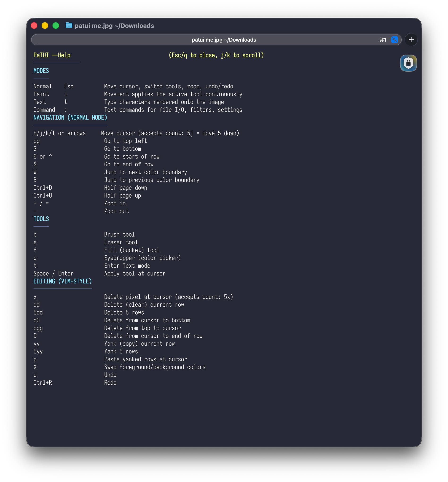Image resolution: width=448 pixels, height=482 pixels.
Task: Maximize window with green button
Action: point(56,26)
